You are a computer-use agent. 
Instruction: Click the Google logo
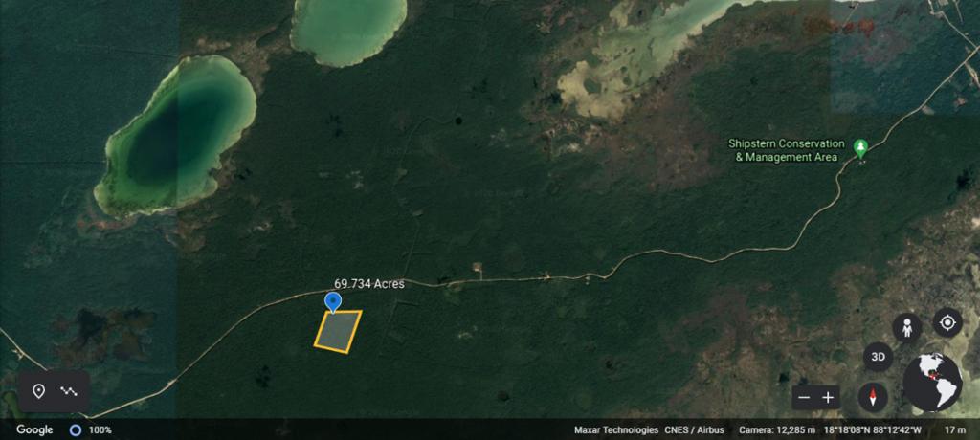click(x=34, y=430)
